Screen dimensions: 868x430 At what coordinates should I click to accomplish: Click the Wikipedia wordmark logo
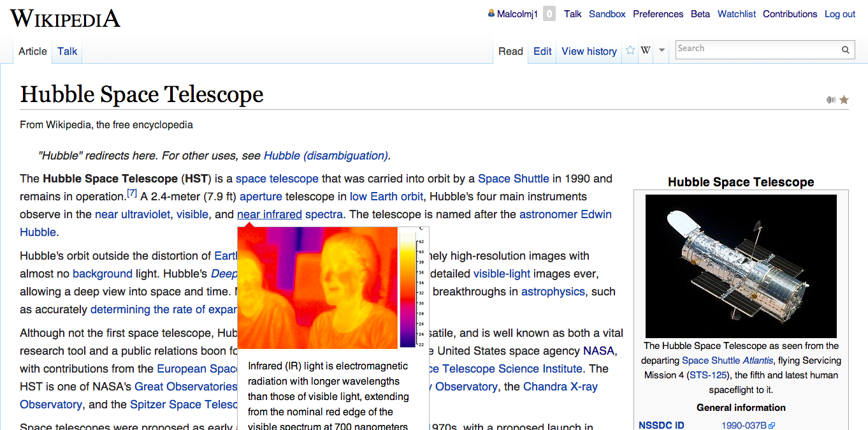tap(65, 18)
